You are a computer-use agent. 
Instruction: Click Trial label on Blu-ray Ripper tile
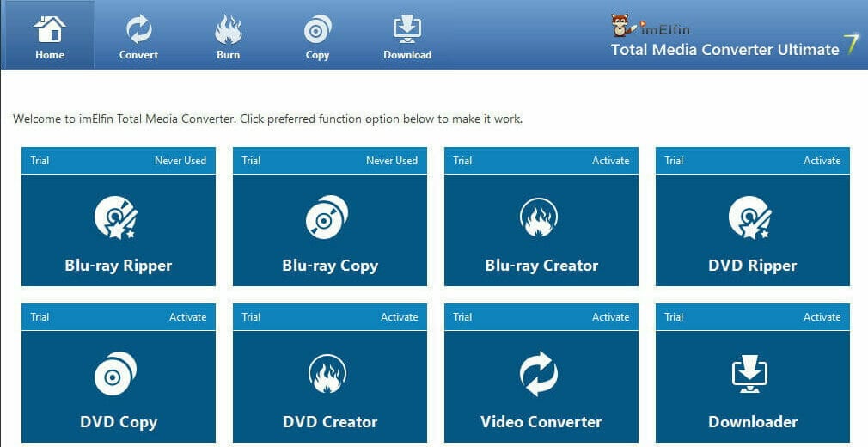click(x=40, y=161)
